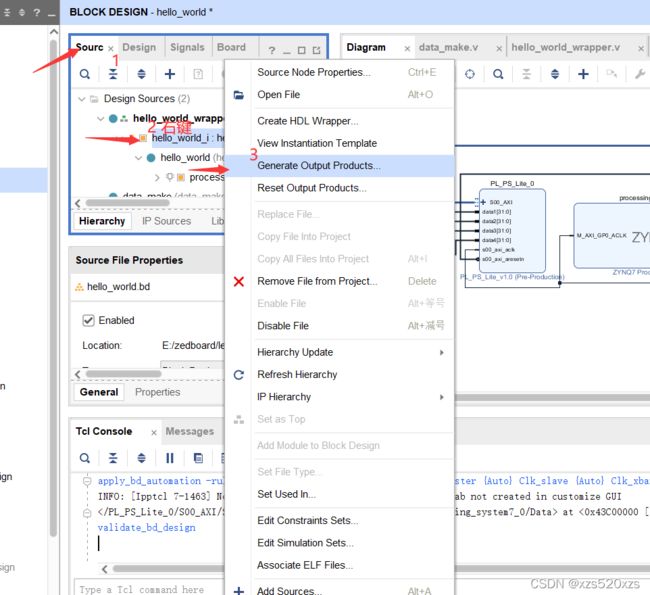Choose Set Used In menu entry
The image size is (650, 595).
pos(340,494)
